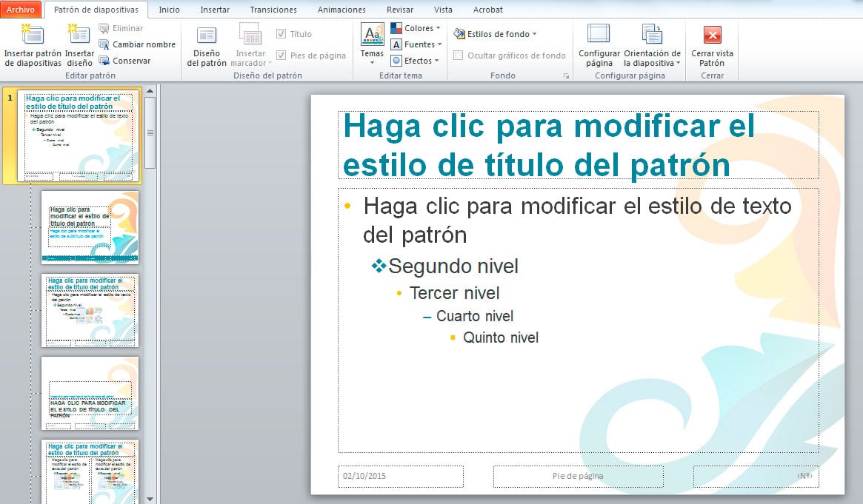
Task: Click scroll up arrow in thumbnail pane
Action: (150, 91)
